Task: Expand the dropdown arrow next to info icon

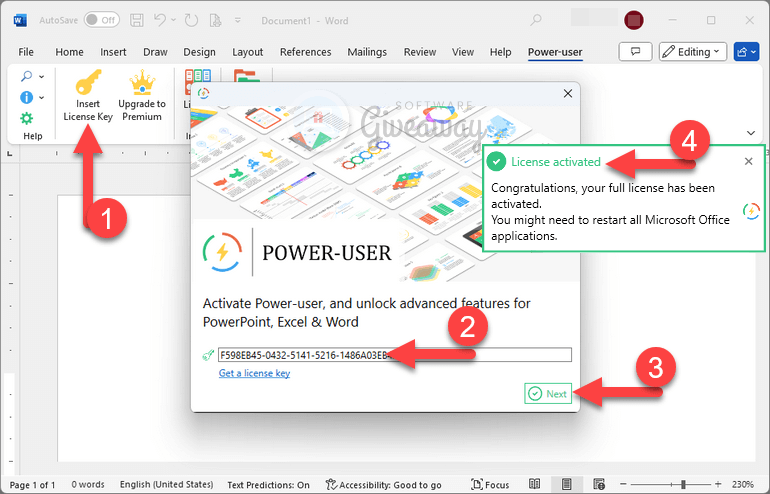Action: pos(41,97)
